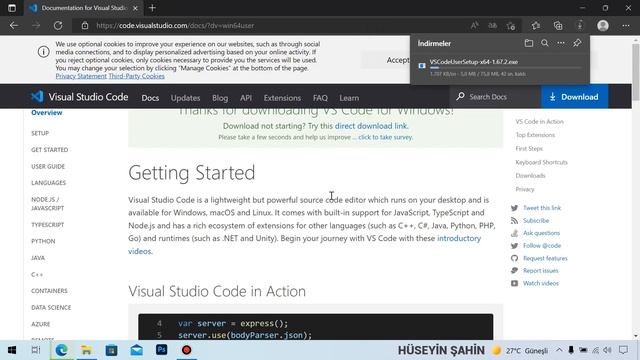The width and height of the screenshot is (640, 360).
Task: Open File Explorer from taskbar
Action: click(87, 350)
